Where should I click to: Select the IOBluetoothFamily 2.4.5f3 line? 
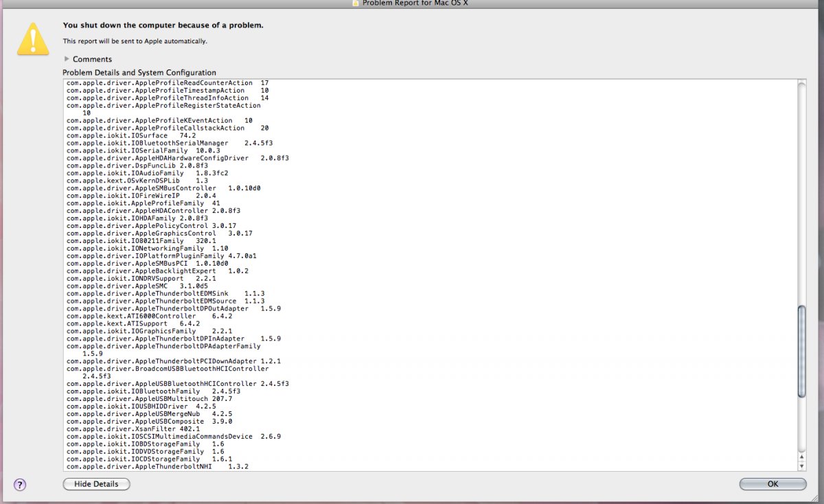[154, 391]
